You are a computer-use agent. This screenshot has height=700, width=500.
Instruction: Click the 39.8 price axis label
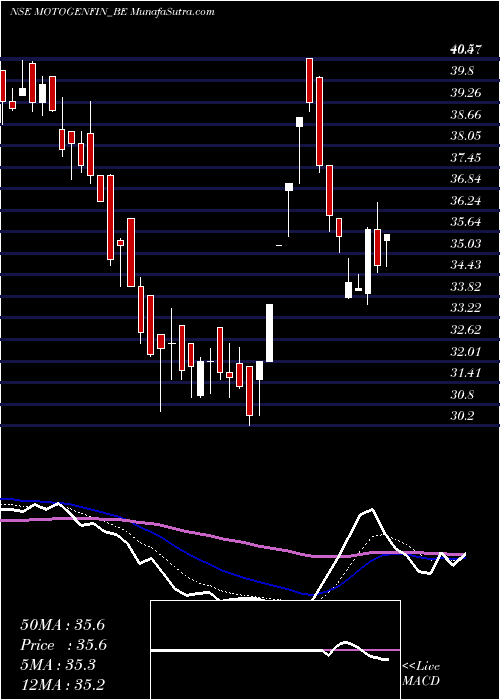[x=462, y=71]
